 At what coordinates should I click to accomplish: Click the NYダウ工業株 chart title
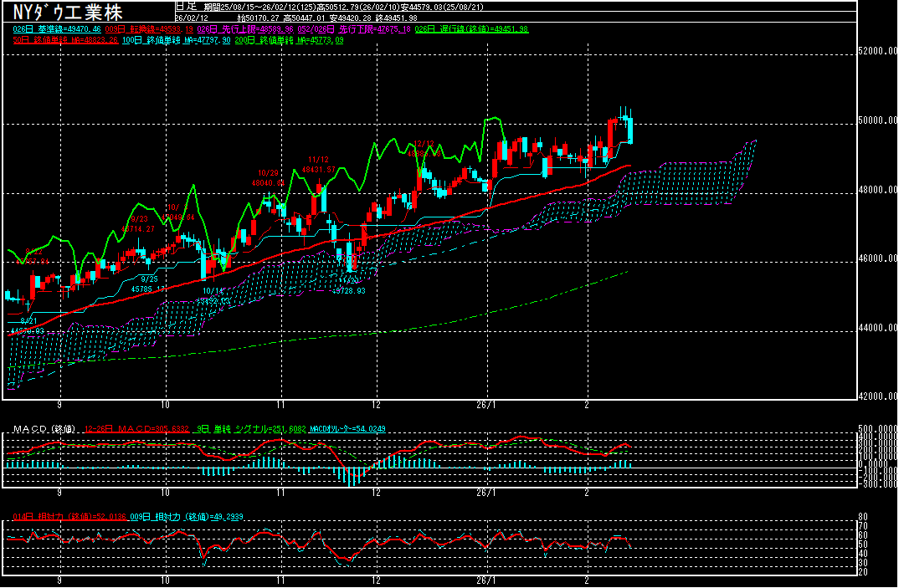click(63, 13)
